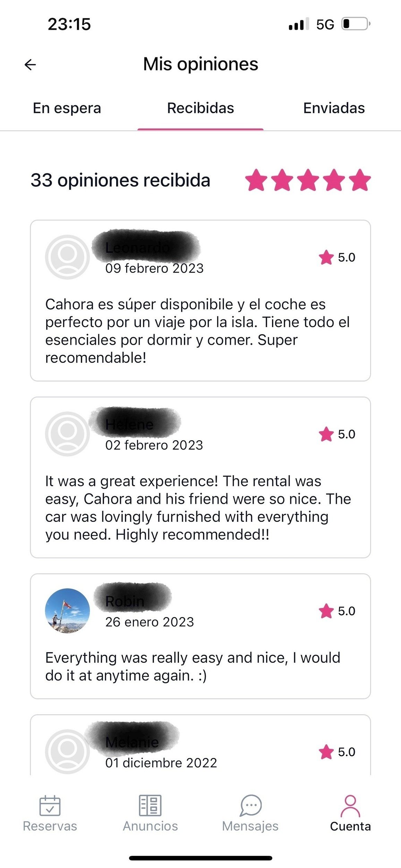Tap the '33 opiniones recibida' heading
This screenshot has width=401, height=868.
click(x=120, y=181)
